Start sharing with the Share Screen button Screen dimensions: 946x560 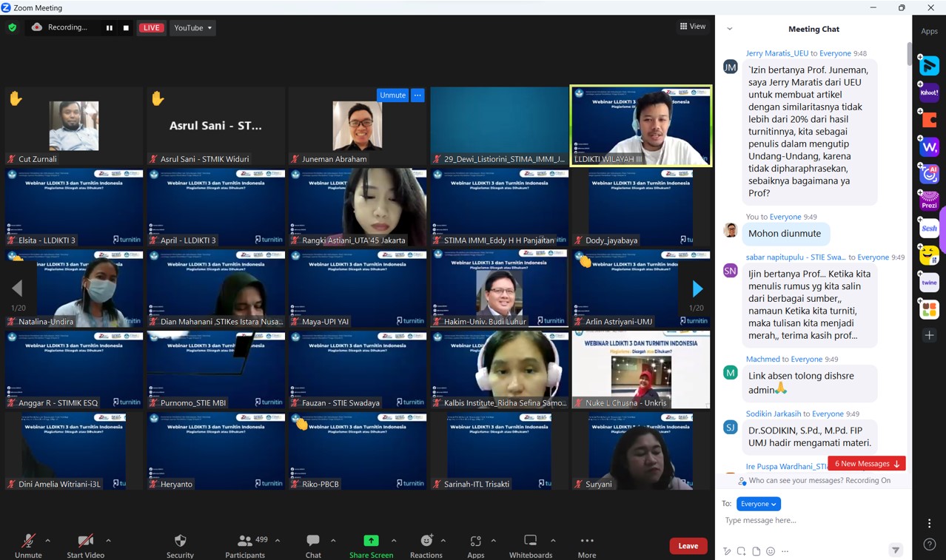click(371, 546)
